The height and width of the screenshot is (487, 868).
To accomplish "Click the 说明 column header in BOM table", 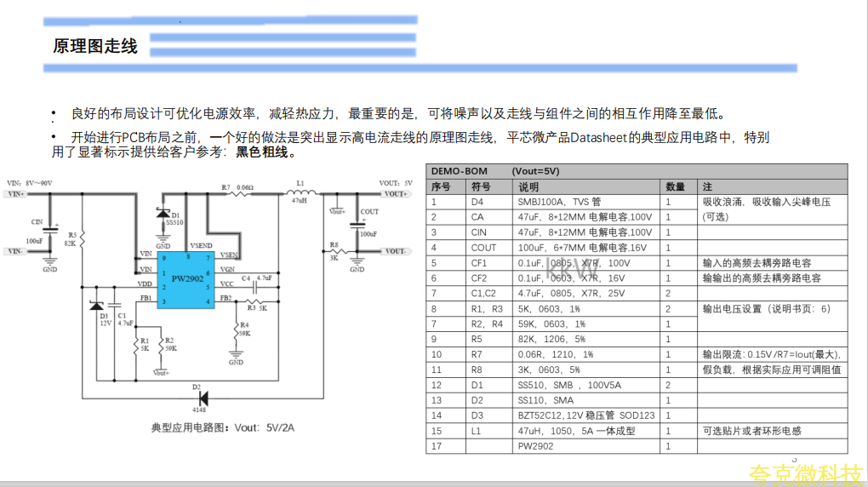I will coord(528,186).
